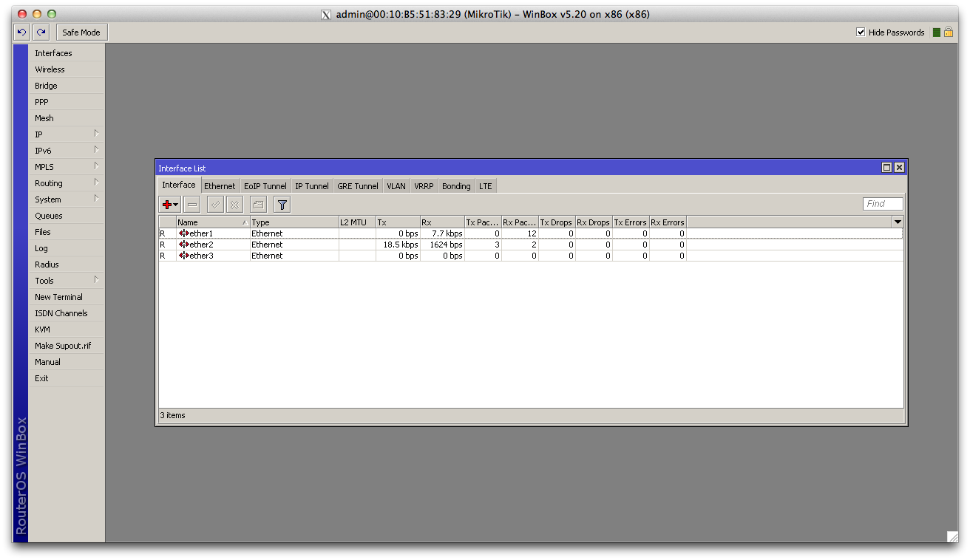Switch to the VRRP tab
This screenshot has height=560, width=970.
[x=424, y=186]
